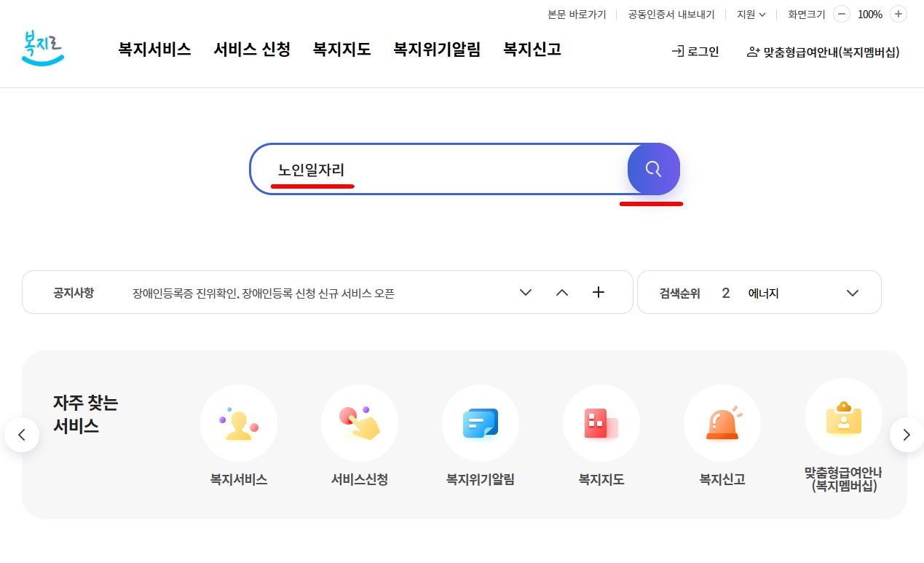Image resolution: width=924 pixels, height=563 pixels.
Task: Click the 복지신고 alarm icon
Action: coord(722,422)
